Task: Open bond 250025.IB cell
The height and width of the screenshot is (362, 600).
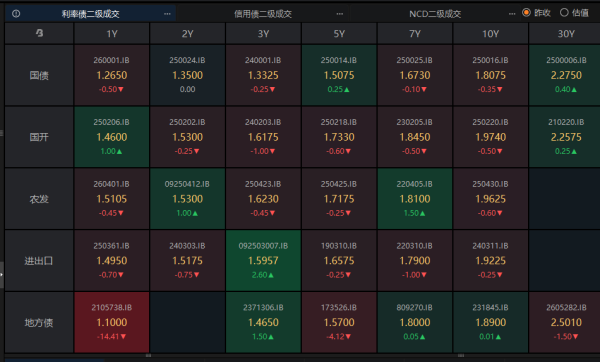Action: point(415,75)
